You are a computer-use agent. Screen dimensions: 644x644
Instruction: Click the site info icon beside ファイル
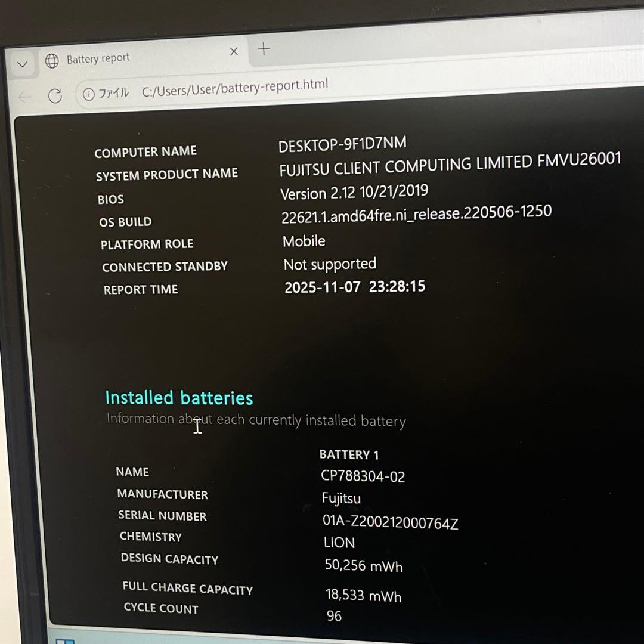[89, 94]
